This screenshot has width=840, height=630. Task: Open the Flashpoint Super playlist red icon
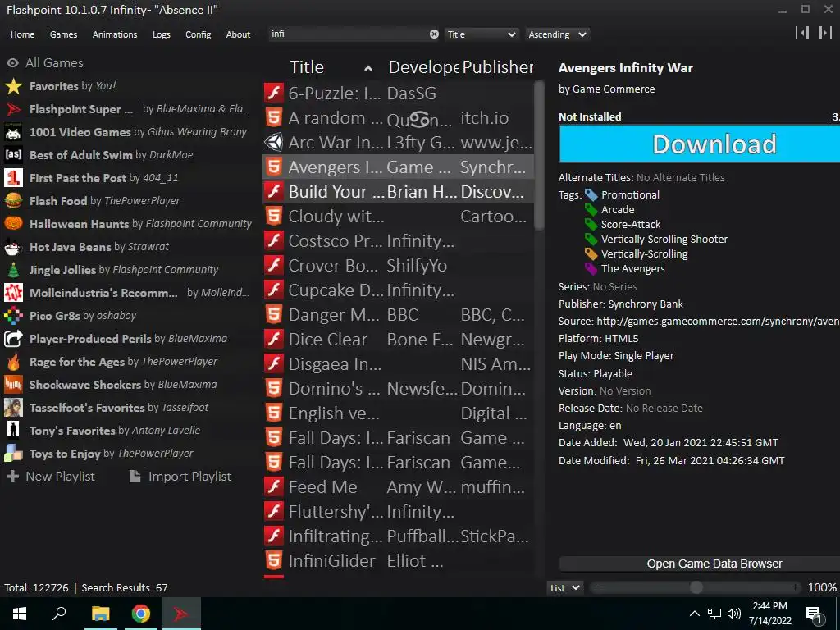point(13,109)
